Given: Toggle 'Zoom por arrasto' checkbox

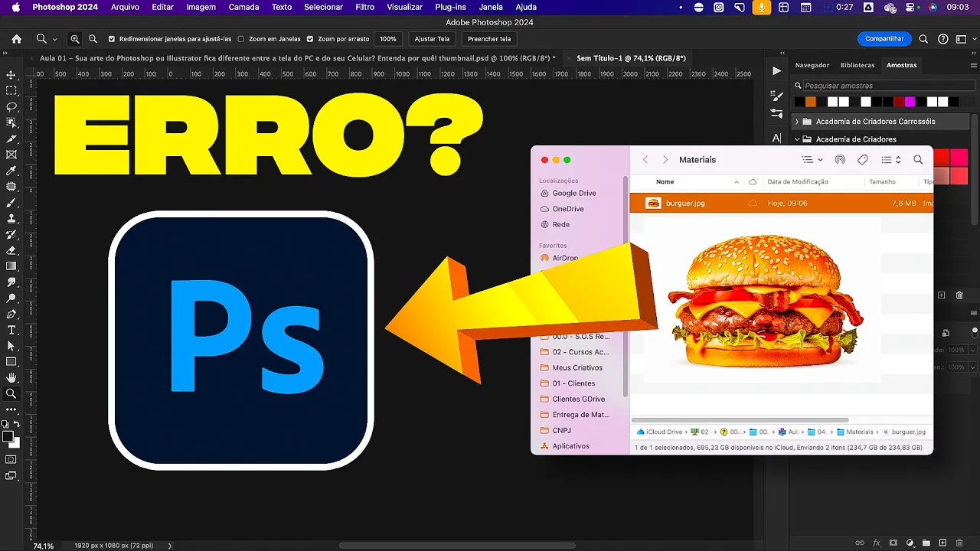Looking at the screenshot, I should tap(310, 39).
